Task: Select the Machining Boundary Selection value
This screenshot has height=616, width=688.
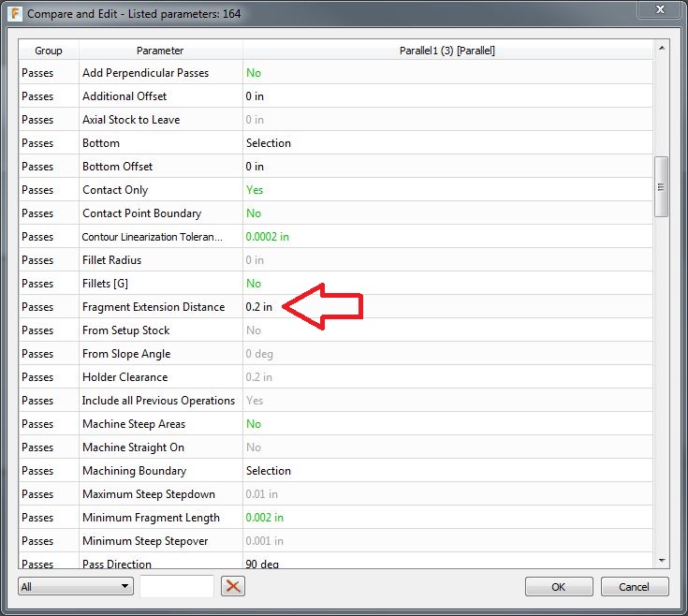Action: click(x=269, y=471)
